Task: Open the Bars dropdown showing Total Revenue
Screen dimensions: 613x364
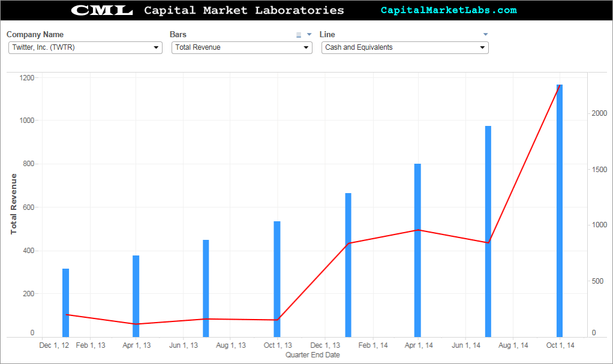Action: pos(242,47)
